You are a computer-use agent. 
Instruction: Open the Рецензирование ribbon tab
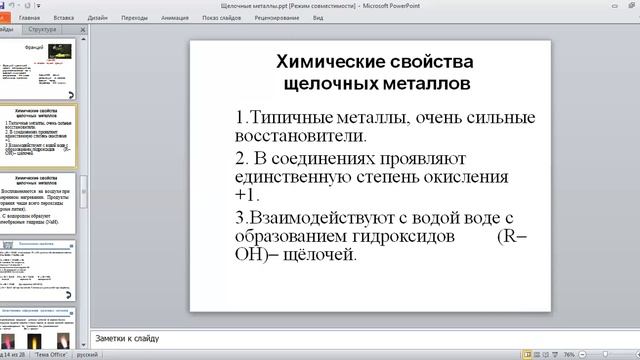pos(277,18)
